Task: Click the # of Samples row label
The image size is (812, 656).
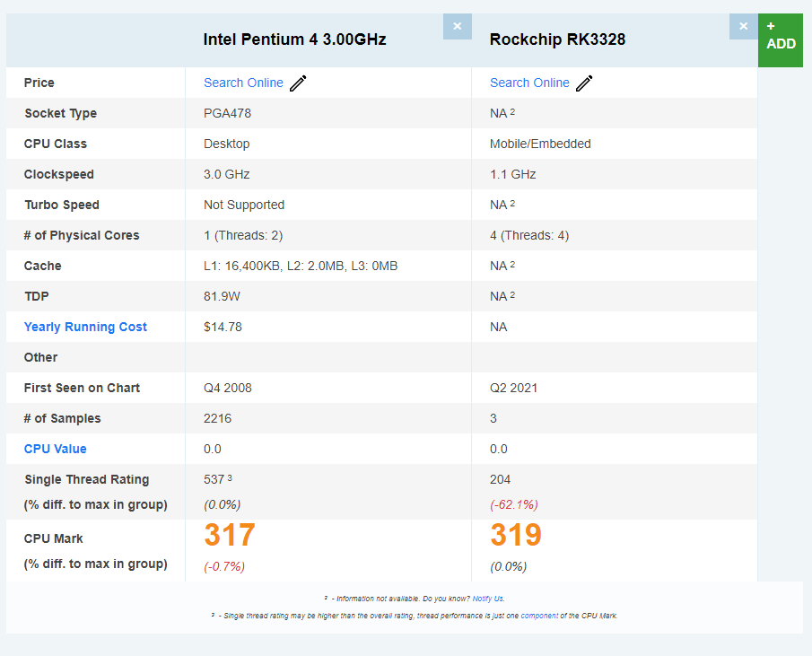Action: pos(62,418)
